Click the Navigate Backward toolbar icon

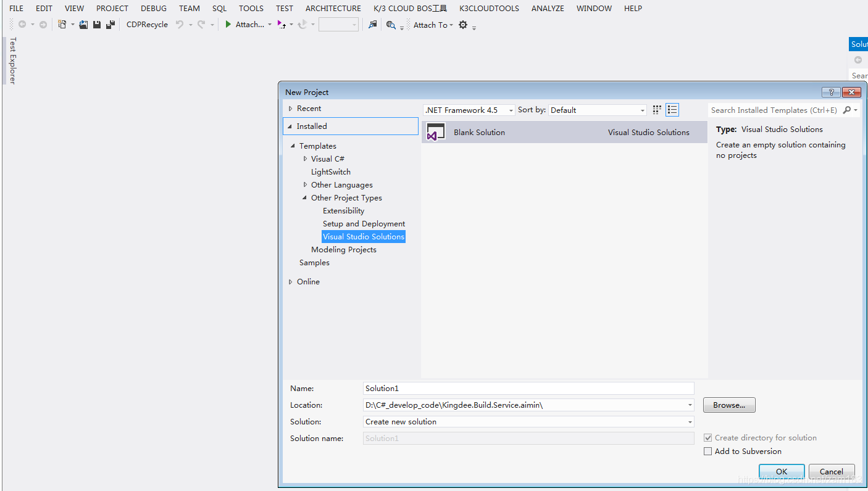pos(22,25)
